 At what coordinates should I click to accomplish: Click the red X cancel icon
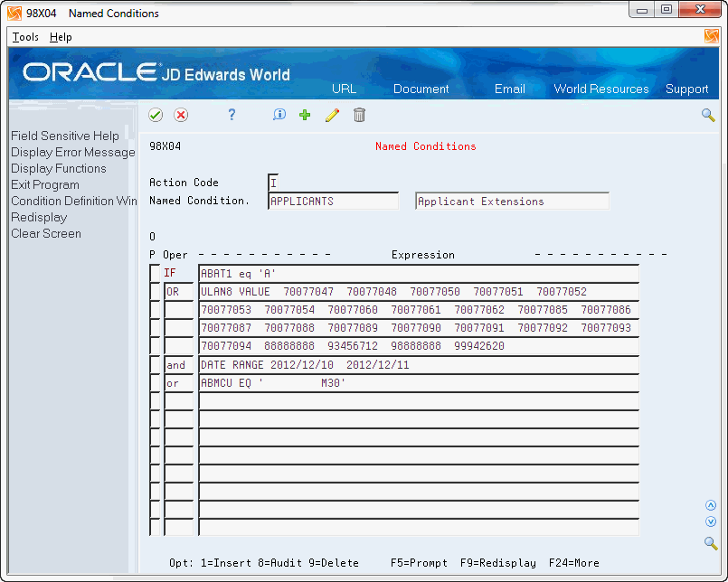tap(181, 115)
